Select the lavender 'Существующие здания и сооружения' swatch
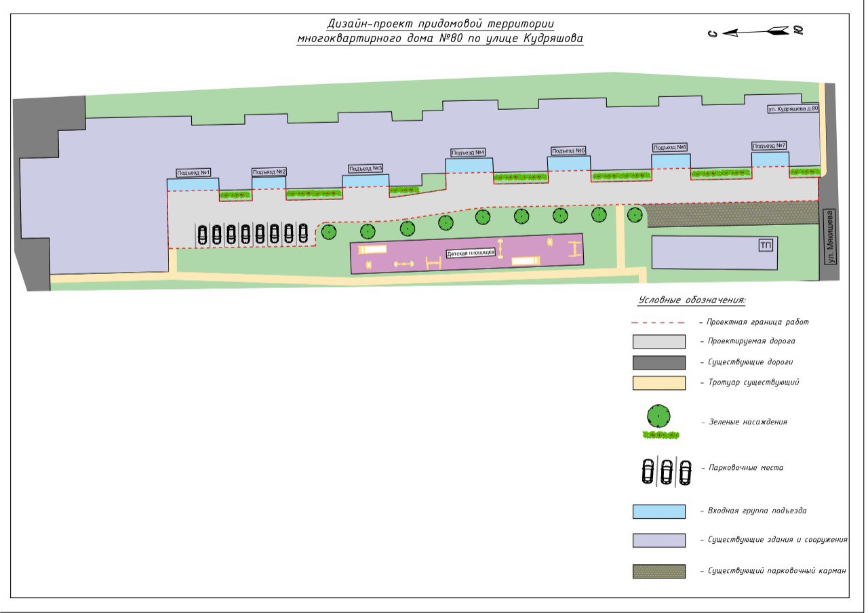Screen dimensions: 868x613 pyautogui.click(x=658, y=540)
